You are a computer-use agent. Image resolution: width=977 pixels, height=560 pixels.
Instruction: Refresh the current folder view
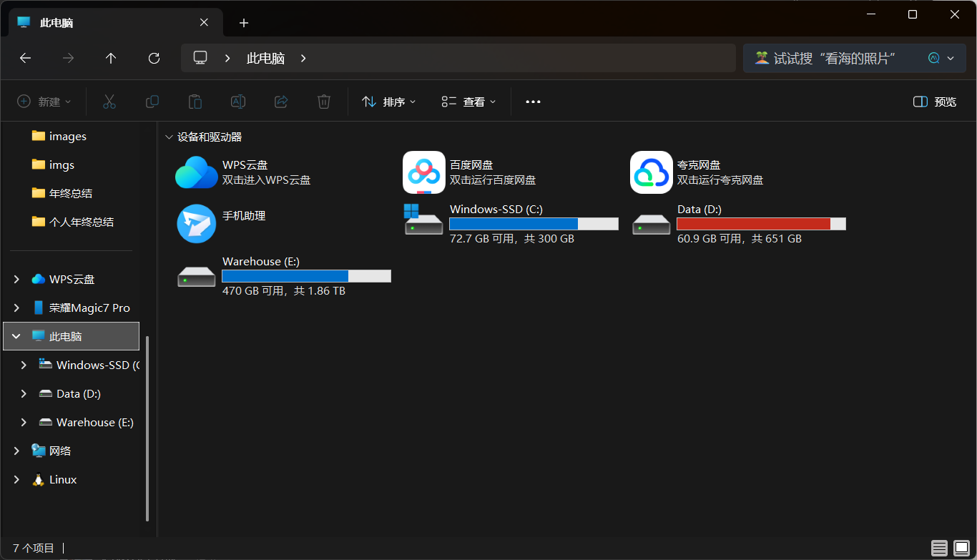154,59
